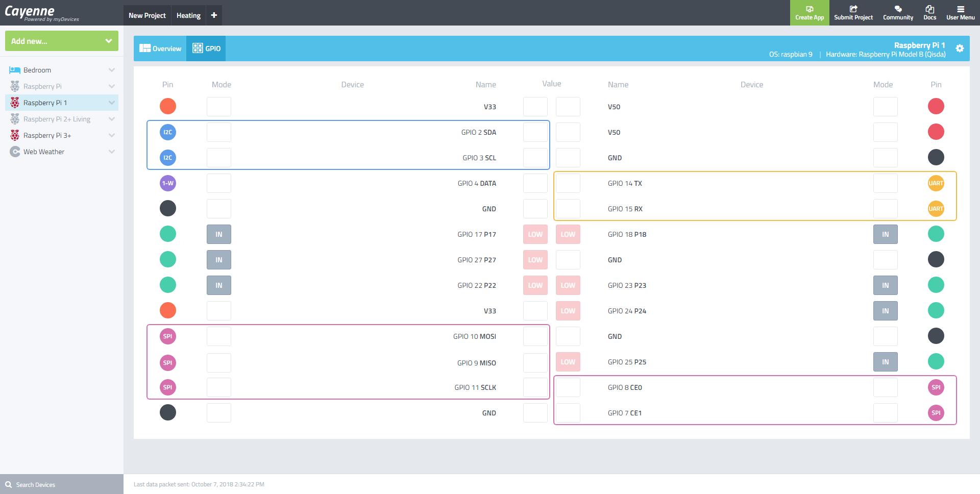The height and width of the screenshot is (494, 980).
Task: Open the Heating project tab
Action: 188,15
